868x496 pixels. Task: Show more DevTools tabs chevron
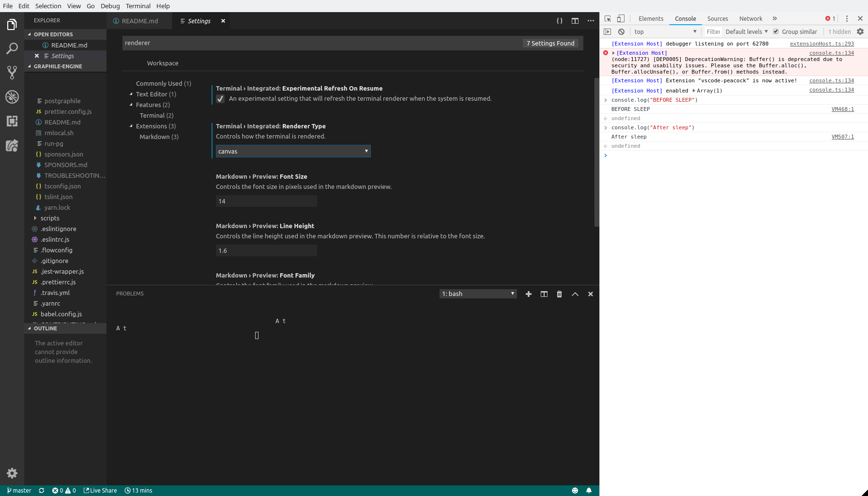click(x=775, y=18)
